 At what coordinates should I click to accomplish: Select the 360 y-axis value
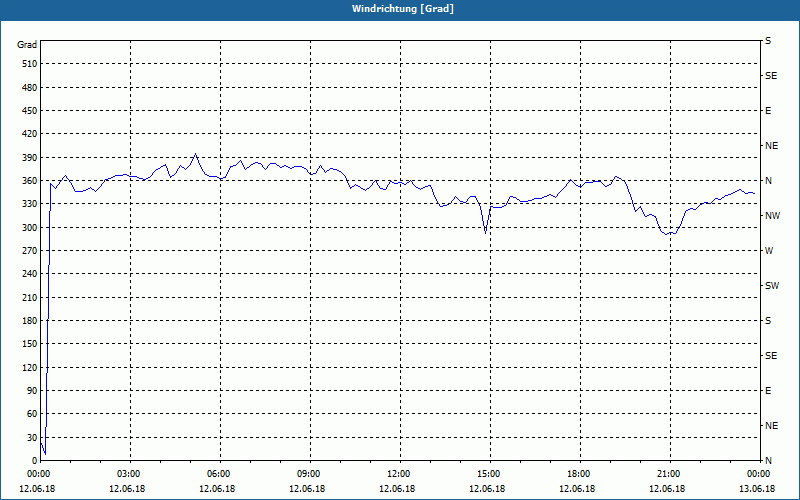click(x=30, y=181)
